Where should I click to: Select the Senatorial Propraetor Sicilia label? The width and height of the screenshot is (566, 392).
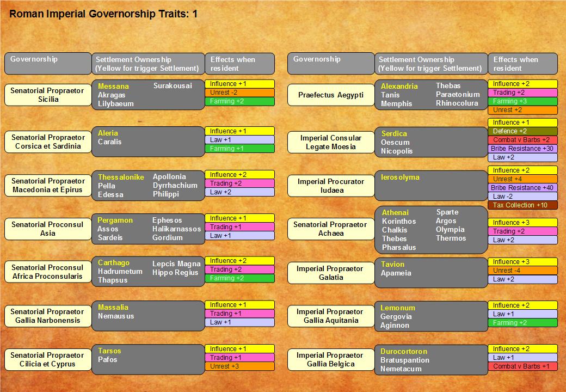48,95
